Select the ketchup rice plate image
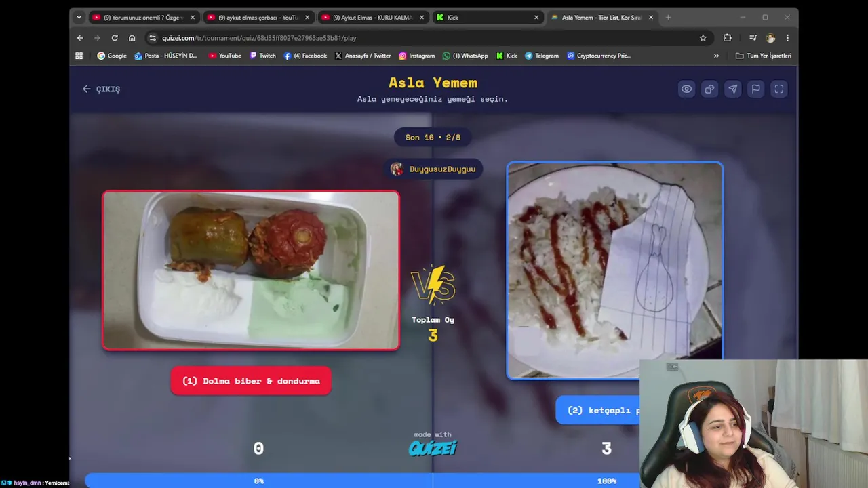 (x=614, y=270)
